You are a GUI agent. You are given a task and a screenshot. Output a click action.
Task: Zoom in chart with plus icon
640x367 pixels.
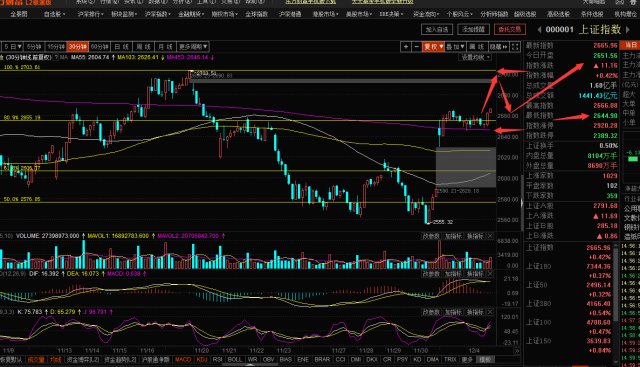point(406,47)
